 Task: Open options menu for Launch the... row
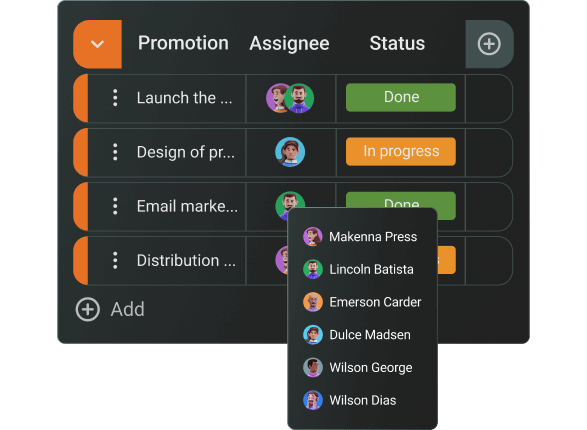tap(115, 98)
